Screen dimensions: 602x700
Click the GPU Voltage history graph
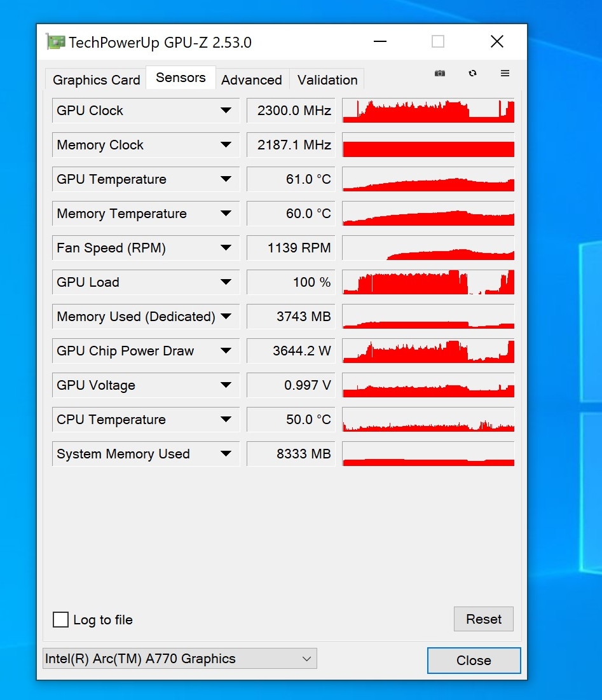[x=428, y=385]
